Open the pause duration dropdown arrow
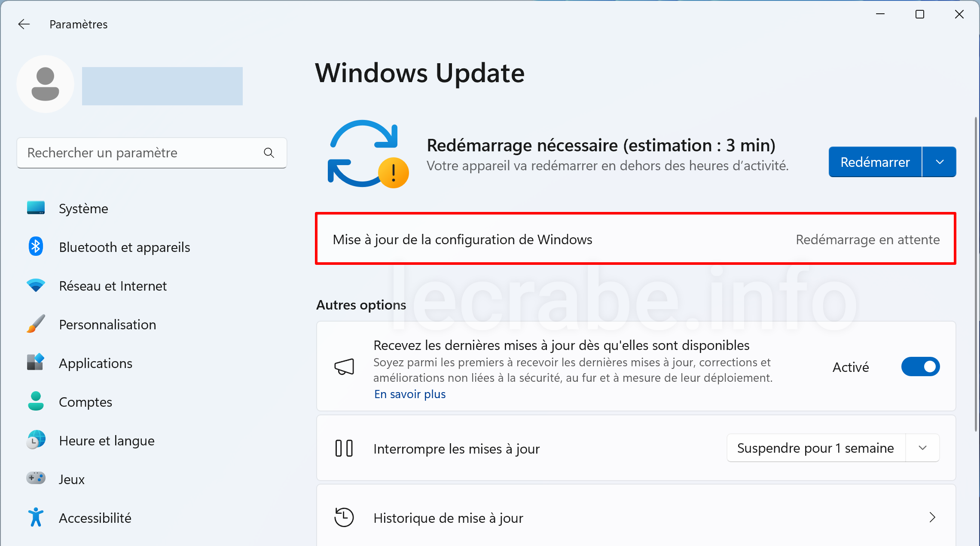The image size is (980, 546). pos(922,448)
